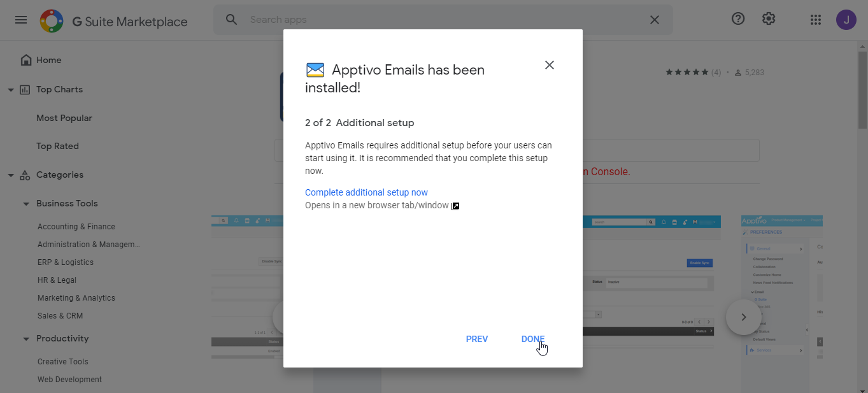Select Administration & Management category
Image resolution: width=868 pixels, height=393 pixels.
(89, 245)
